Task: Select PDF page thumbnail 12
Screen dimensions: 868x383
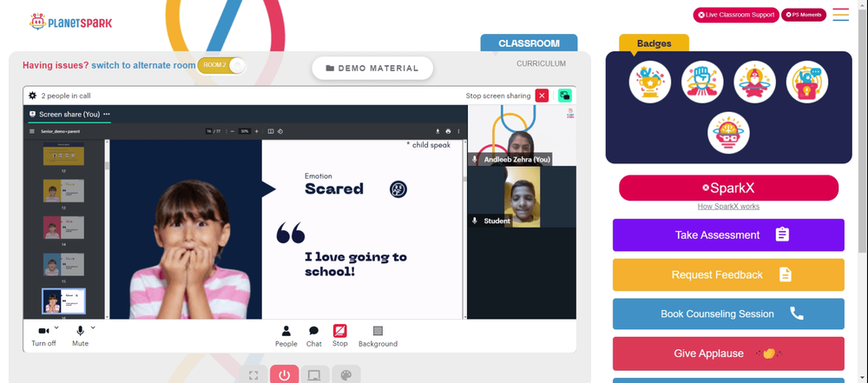Action: (x=63, y=154)
